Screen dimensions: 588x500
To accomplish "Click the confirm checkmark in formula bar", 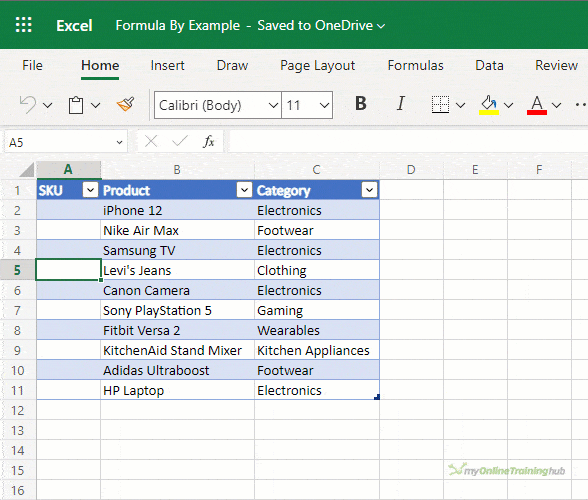I will (x=180, y=141).
